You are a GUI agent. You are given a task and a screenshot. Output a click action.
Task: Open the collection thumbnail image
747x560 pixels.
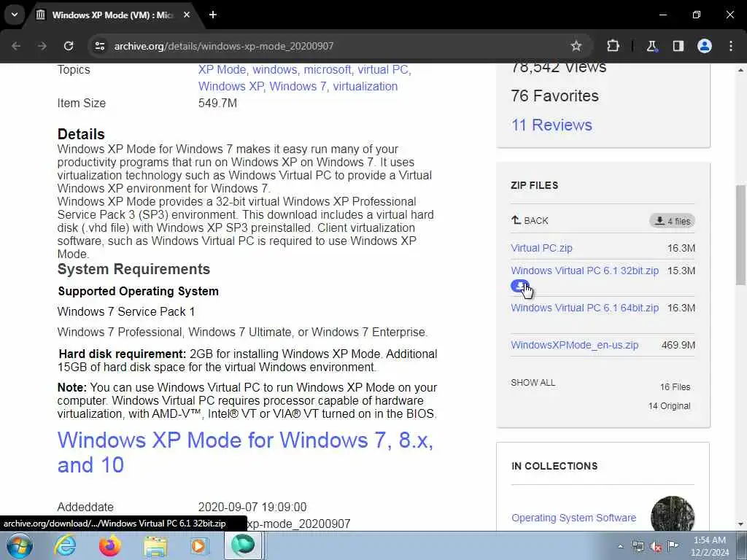(x=672, y=514)
